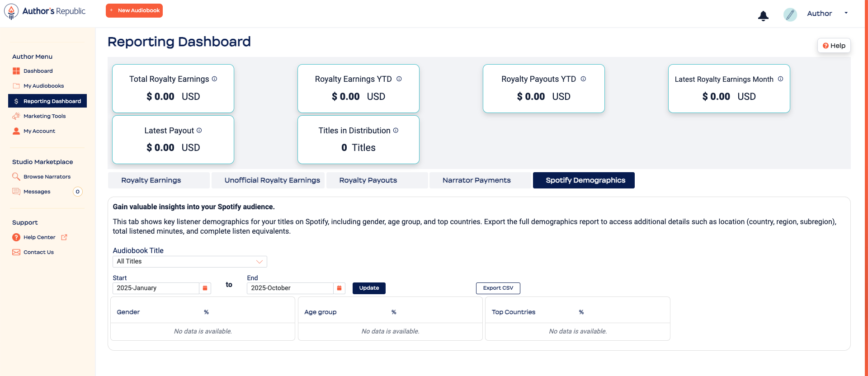
Task: Click the My Audiobooks folder icon
Action: pos(16,86)
